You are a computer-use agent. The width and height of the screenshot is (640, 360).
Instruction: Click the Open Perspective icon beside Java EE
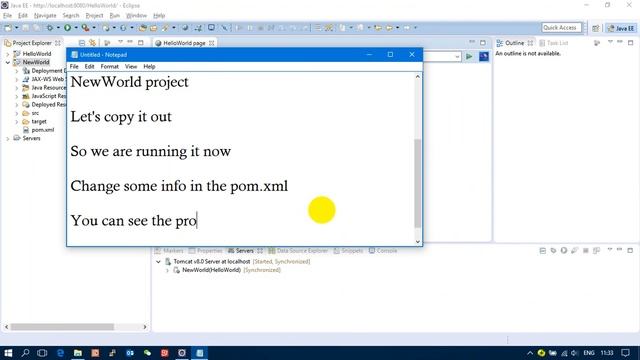coord(596,28)
